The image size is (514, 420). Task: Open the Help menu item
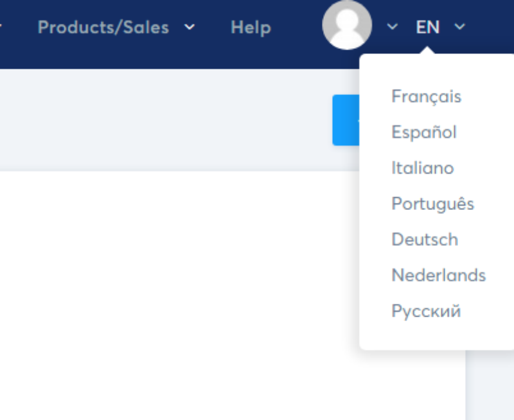251,27
